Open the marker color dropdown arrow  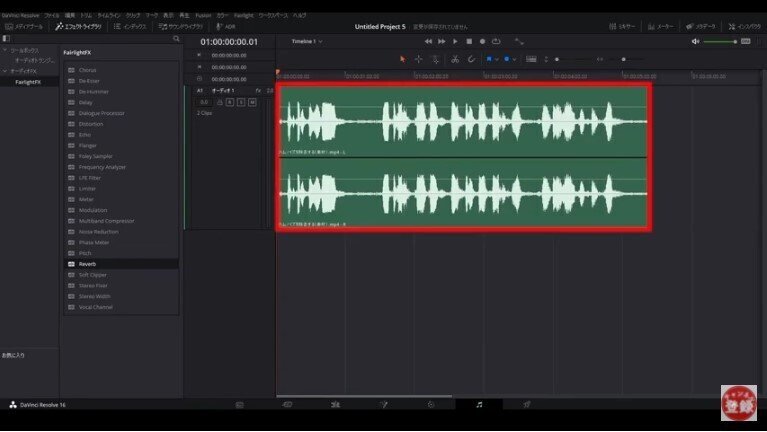coord(514,59)
